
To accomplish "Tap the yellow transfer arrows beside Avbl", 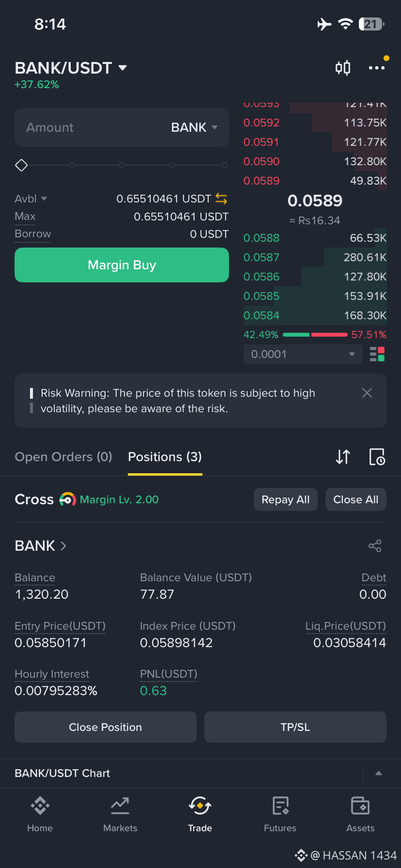I will click(x=221, y=199).
